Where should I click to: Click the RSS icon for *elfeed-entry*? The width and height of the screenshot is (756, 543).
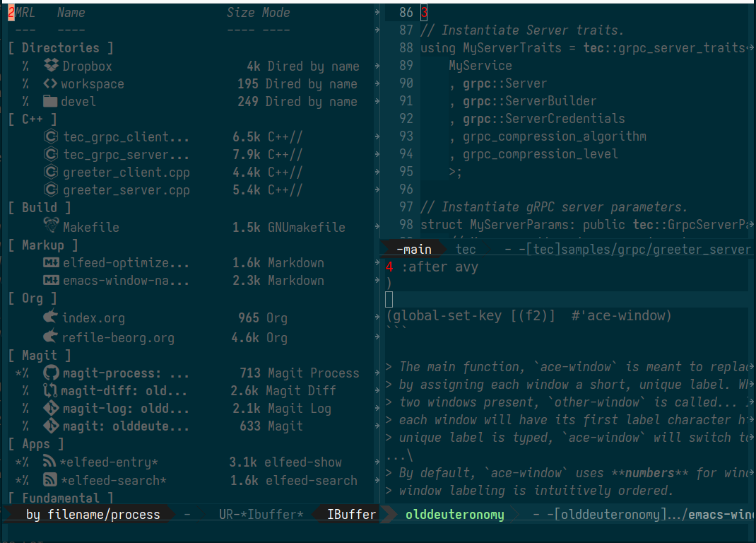49,462
